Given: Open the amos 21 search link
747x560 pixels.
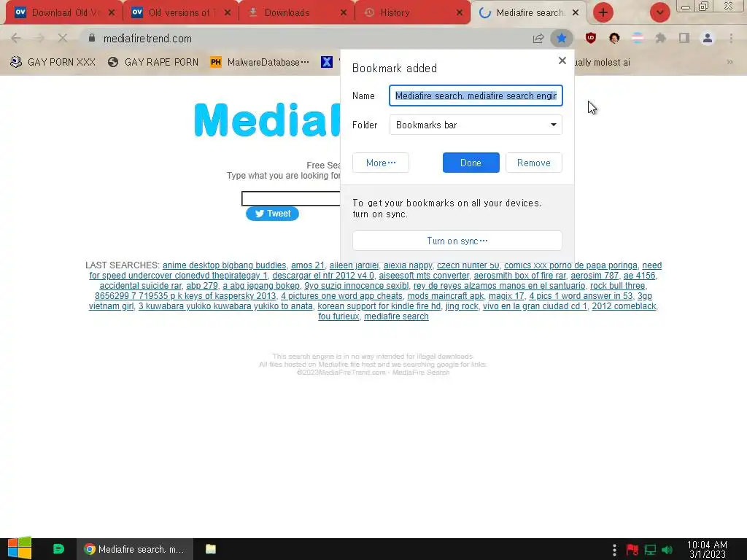Looking at the screenshot, I should [308, 265].
